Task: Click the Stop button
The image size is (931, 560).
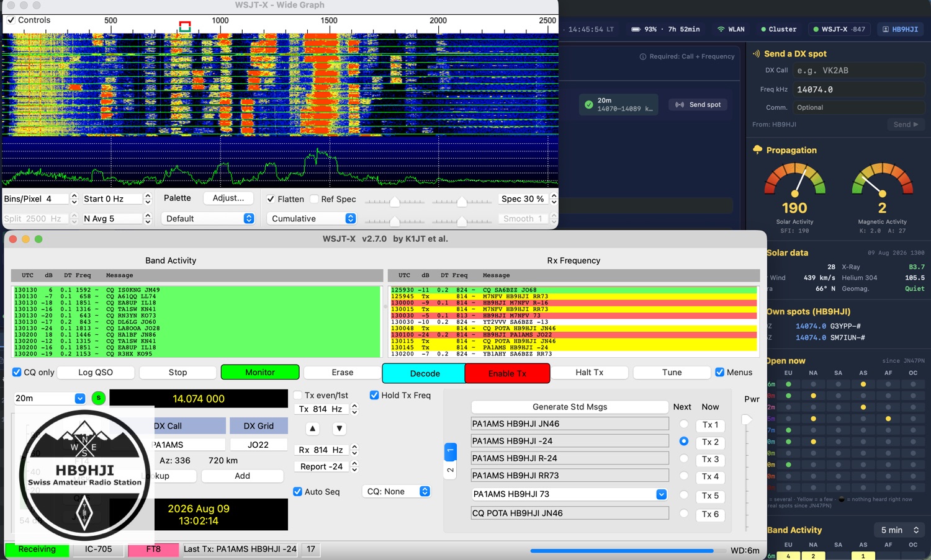Action: [x=178, y=372]
